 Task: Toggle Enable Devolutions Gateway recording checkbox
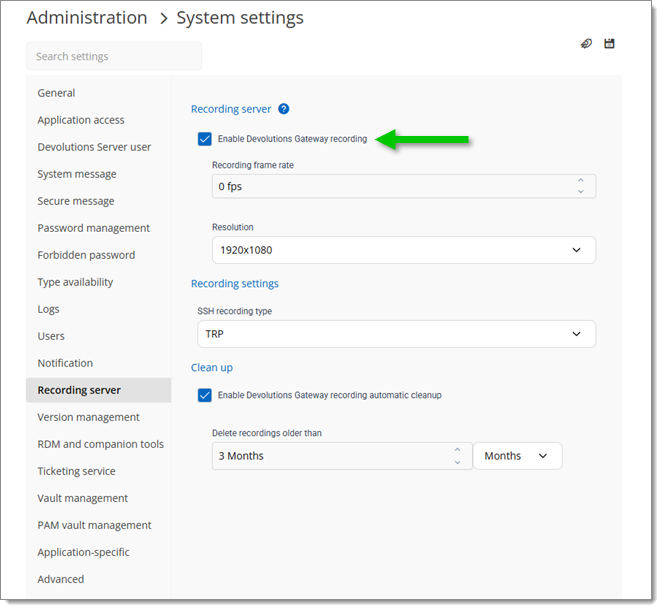click(x=205, y=139)
